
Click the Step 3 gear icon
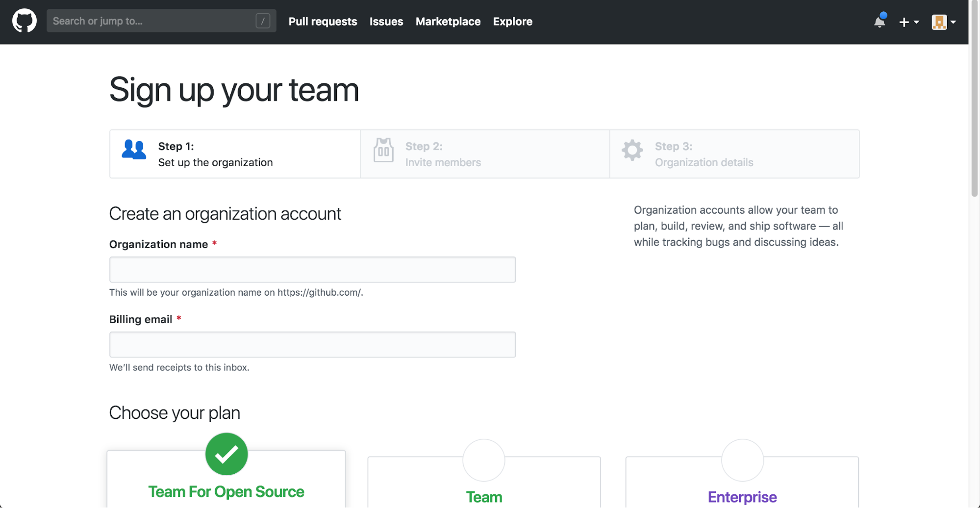tap(632, 150)
